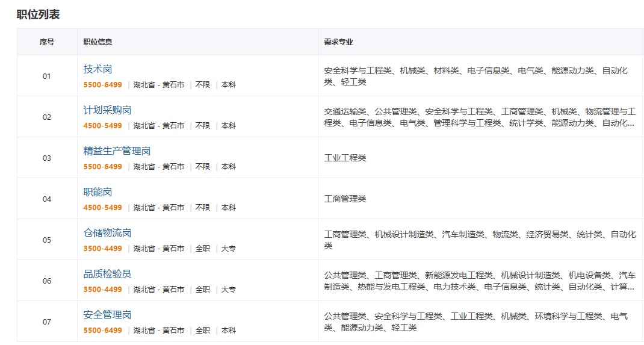Click the 大专 education tag under 品质检验员
The height and width of the screenshot is (345, 644).
[228, 290]
